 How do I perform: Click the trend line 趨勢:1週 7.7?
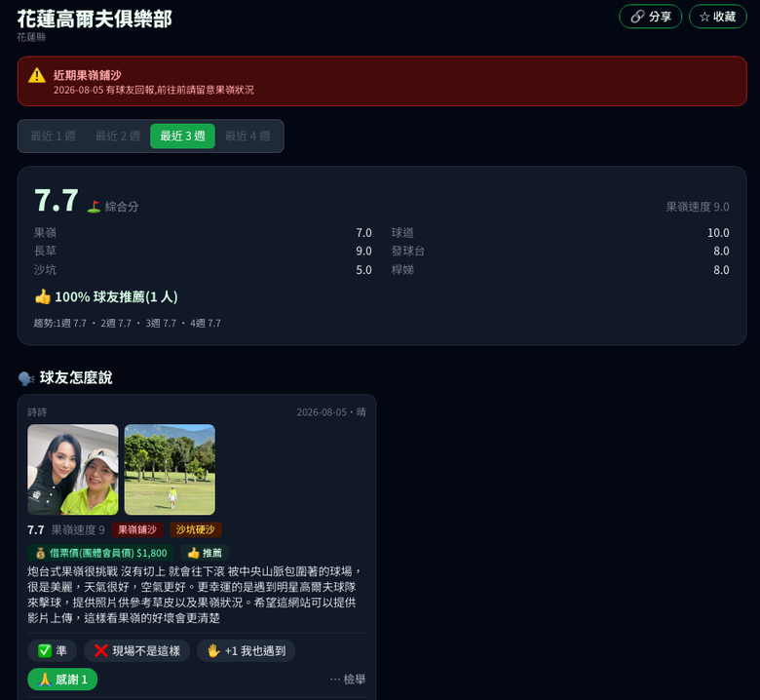click(x=127, y=323)
